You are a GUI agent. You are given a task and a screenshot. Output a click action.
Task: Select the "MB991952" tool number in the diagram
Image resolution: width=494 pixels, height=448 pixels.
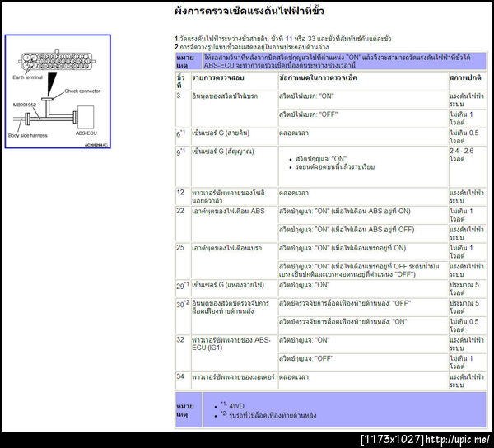click(25, 105)
